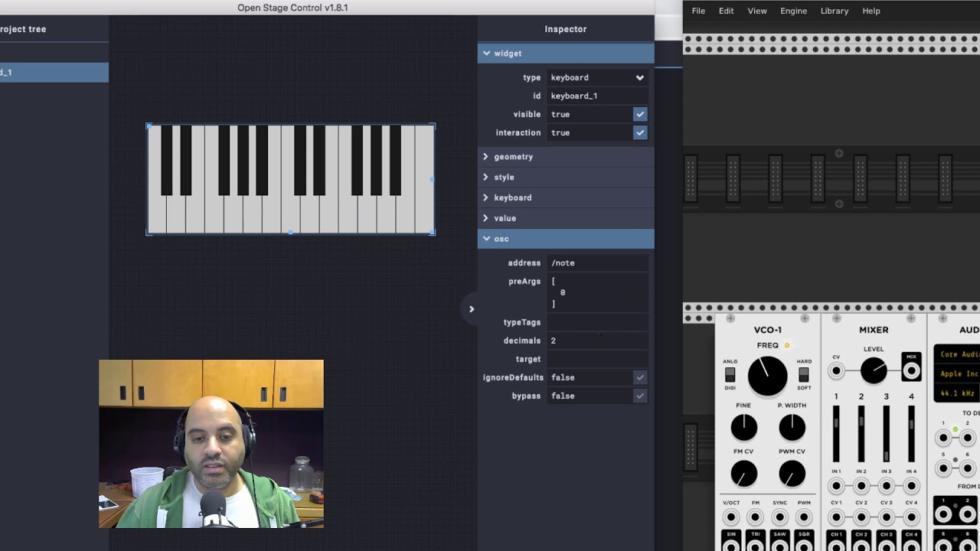The width and height of the screenshot is (980, 551).
Task: Expand the geometry section
Action: 566,156
